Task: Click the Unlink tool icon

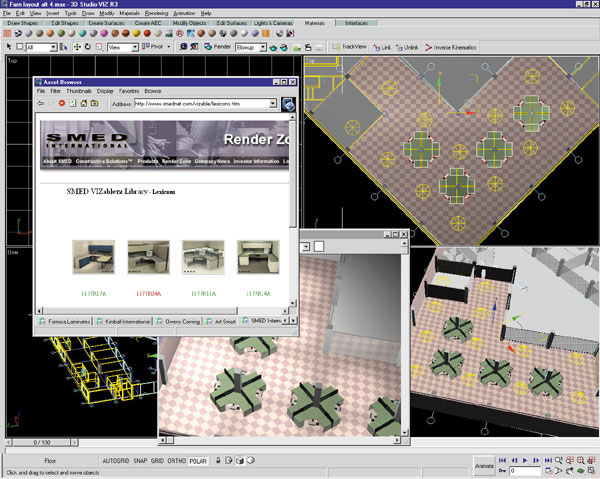Action: click(x=399, y=47)
